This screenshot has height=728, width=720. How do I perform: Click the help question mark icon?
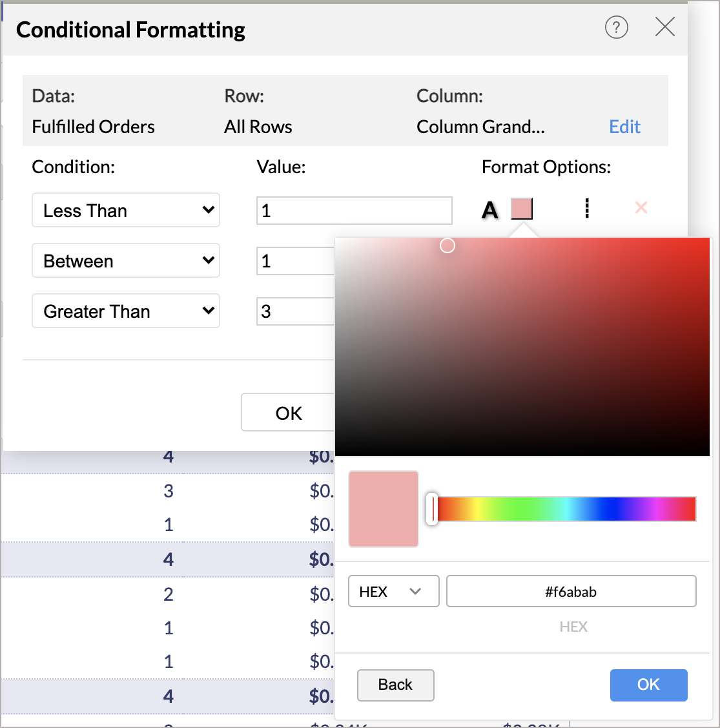(x=616, y=27)
